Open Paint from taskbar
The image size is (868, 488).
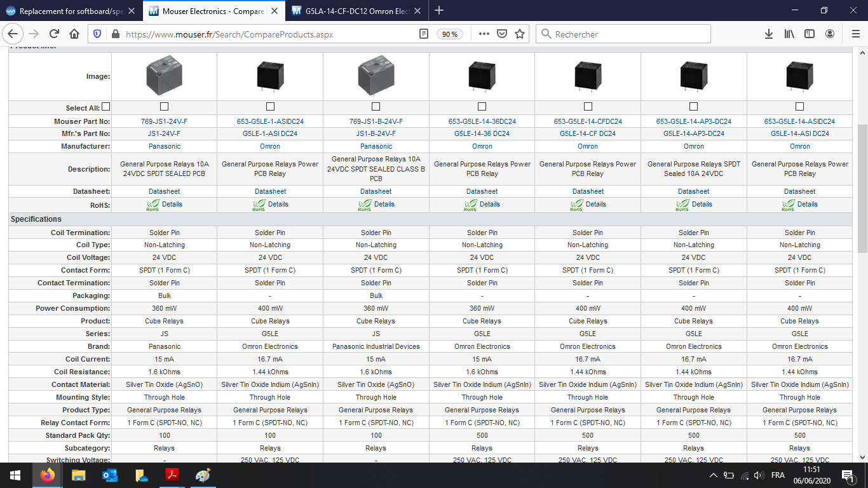pyautogui.click(x=202, y=475)
